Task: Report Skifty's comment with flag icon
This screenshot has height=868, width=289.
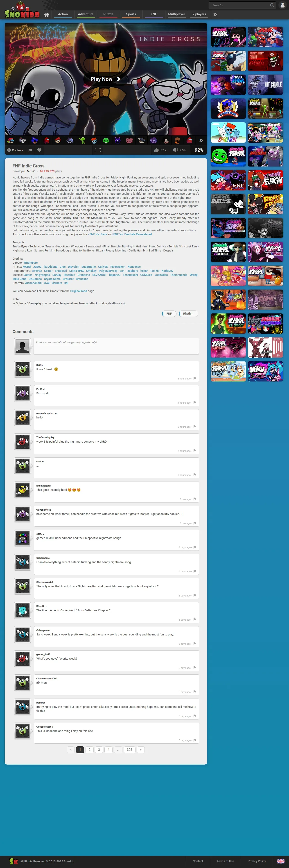Action: pos(195,379)
